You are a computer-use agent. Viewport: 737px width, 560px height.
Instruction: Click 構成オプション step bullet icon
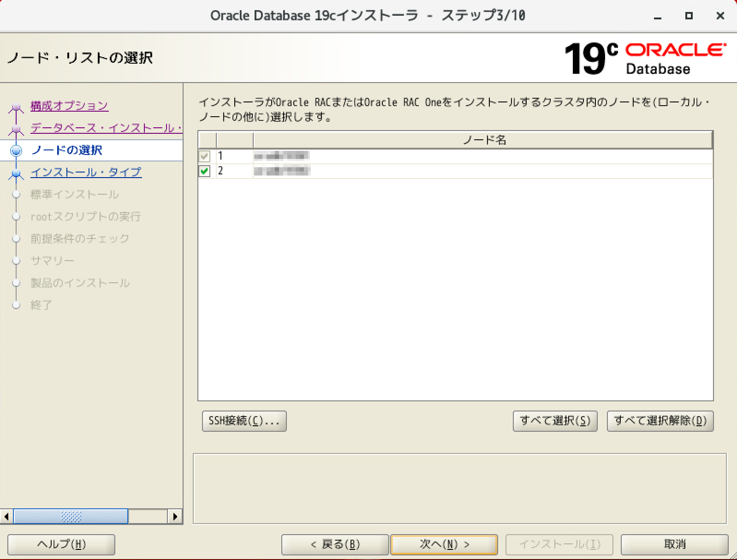[17, 107]
